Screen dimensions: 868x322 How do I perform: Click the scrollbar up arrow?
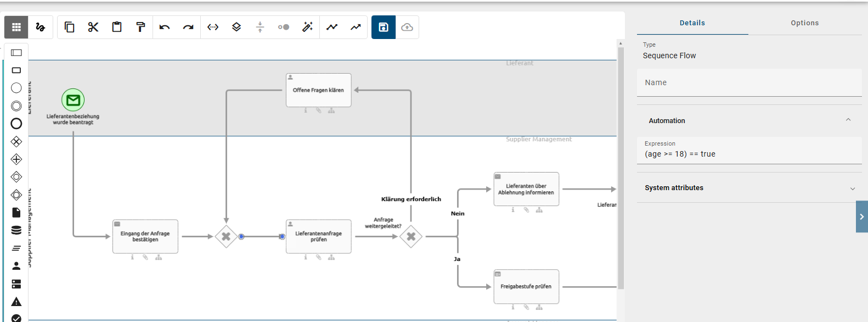[x=621, y=43]
